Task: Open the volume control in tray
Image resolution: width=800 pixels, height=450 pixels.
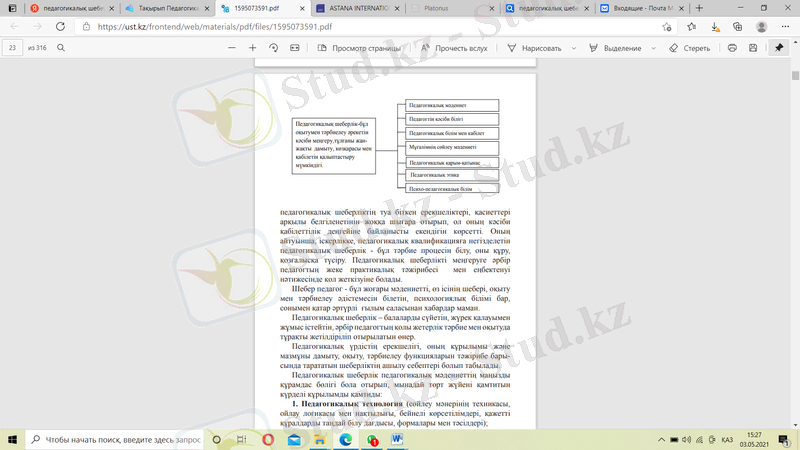Action: pos(687,439)
